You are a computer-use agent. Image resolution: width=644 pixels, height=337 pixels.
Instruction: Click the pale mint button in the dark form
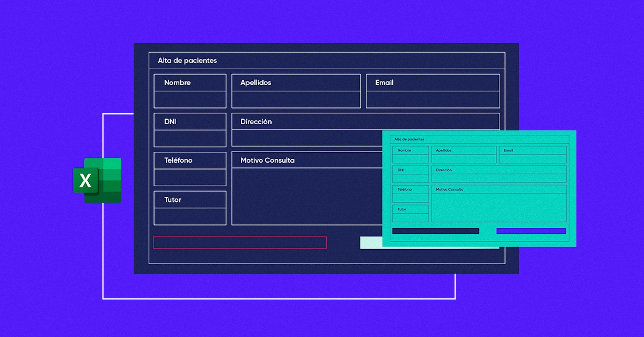(x=371, y=243)
